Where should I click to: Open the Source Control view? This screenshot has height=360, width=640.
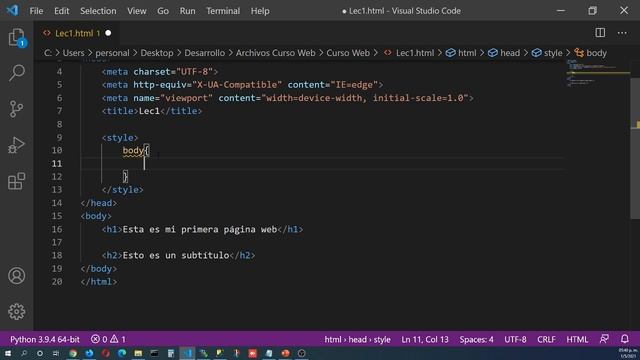pos(16,109)
